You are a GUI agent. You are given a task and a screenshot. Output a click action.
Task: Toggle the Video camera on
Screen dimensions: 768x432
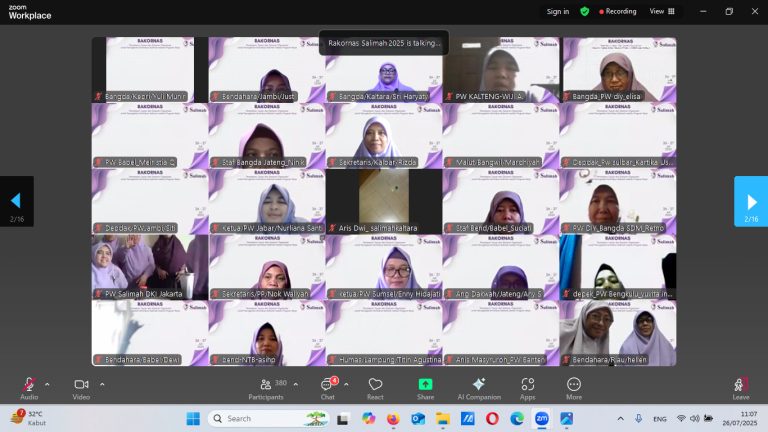coord(81,389)
